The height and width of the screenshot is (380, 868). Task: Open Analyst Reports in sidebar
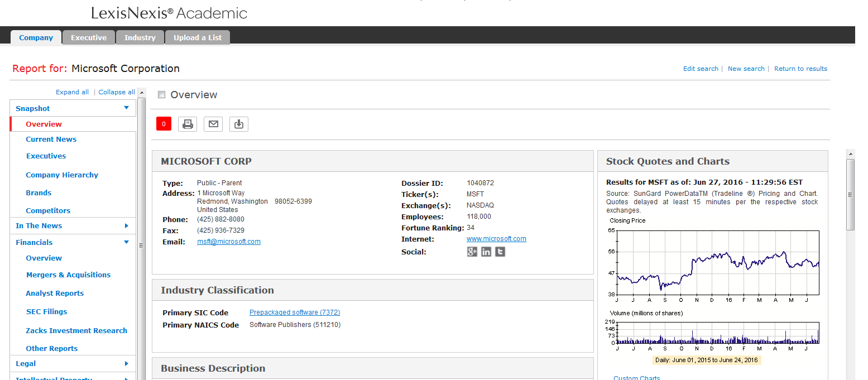coord(55,293)
